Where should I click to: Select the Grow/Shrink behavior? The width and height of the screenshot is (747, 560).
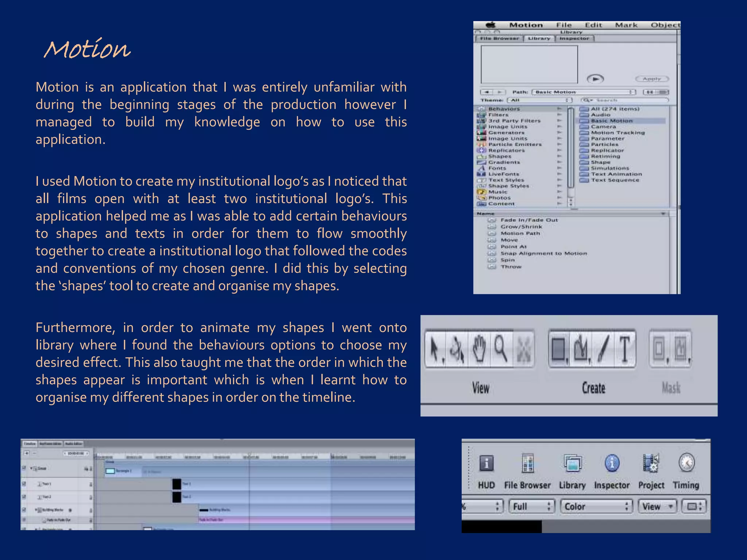click(x=515, y=226)
